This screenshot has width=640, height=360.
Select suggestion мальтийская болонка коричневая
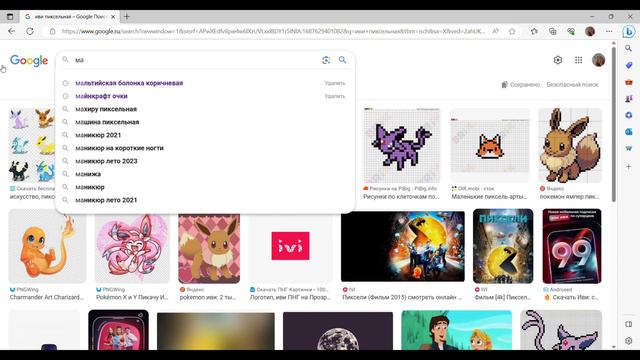coord(129,83)
